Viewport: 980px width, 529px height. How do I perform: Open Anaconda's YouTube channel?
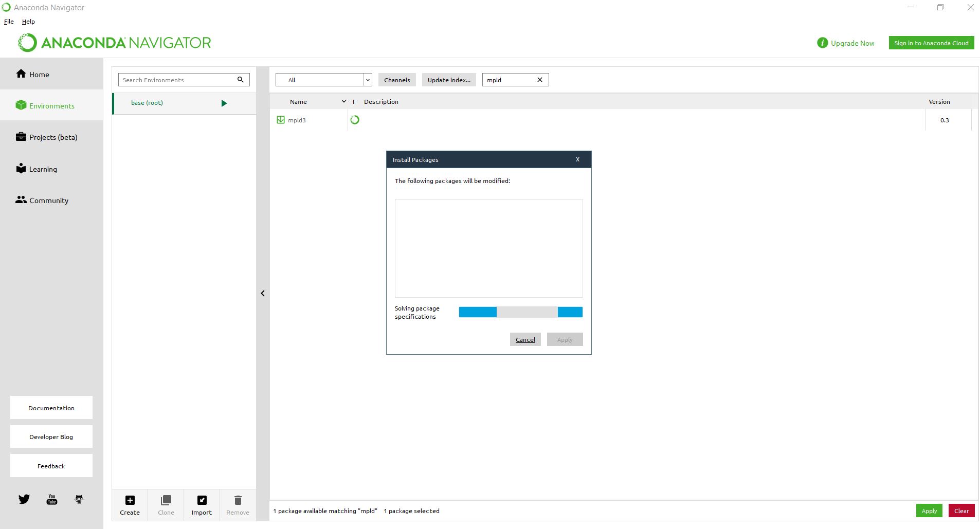pyautogui.click(x=52, y=499)
